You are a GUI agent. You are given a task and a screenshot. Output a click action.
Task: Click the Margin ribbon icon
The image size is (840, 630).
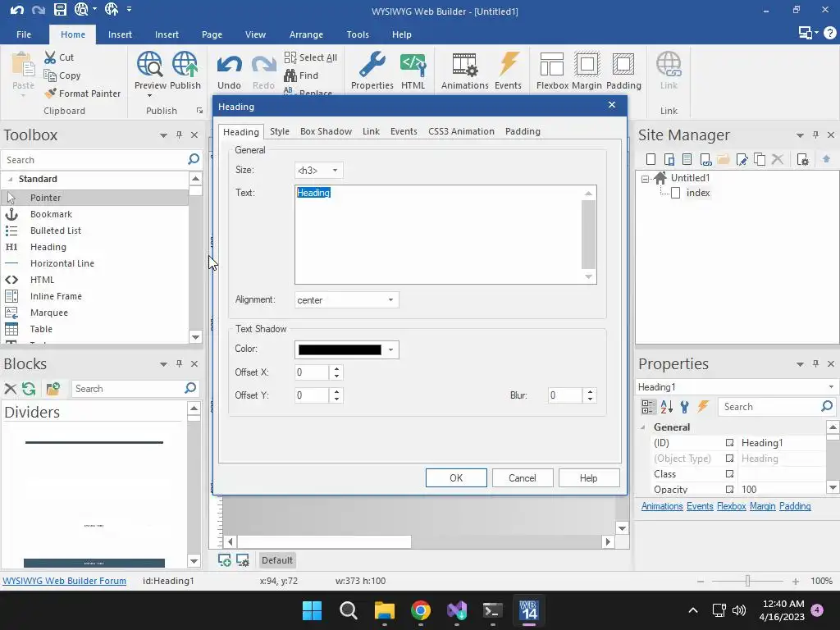(587, 64)
